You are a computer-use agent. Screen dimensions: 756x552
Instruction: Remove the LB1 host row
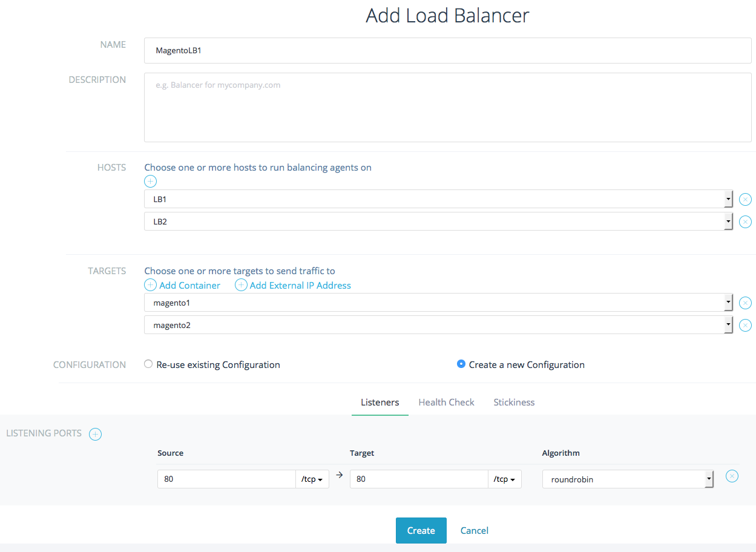745,199
